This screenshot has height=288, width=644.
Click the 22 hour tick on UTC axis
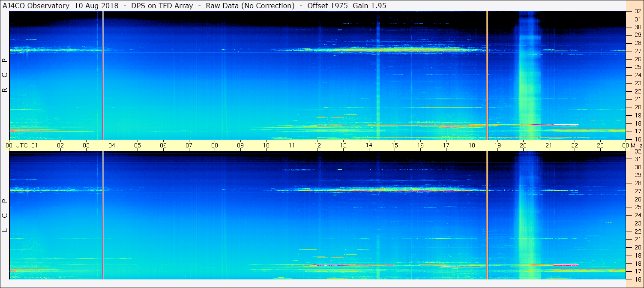(x=575, y=145)
